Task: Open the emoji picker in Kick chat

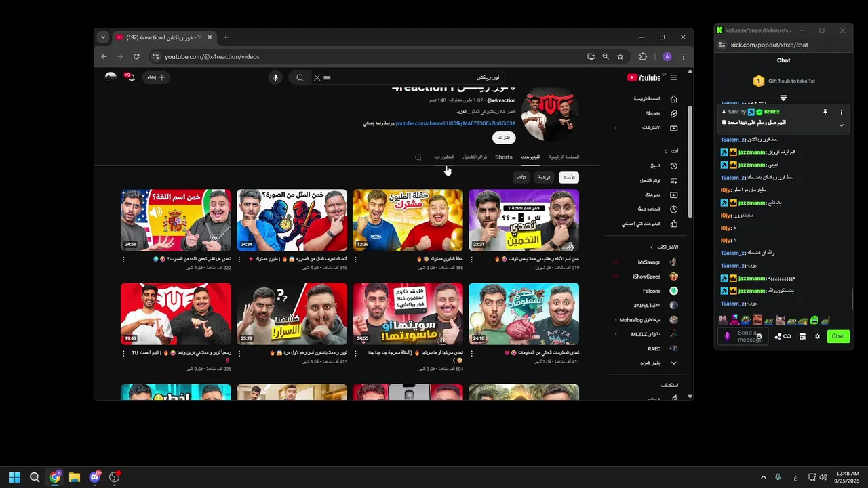Action: pos(759,336)
